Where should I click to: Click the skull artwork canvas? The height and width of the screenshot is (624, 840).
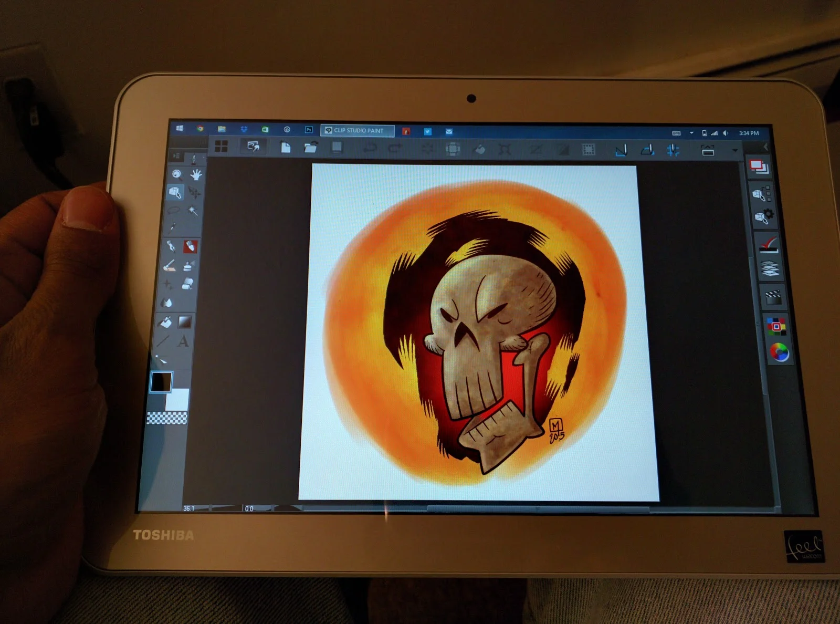click(x=478, y=332)
